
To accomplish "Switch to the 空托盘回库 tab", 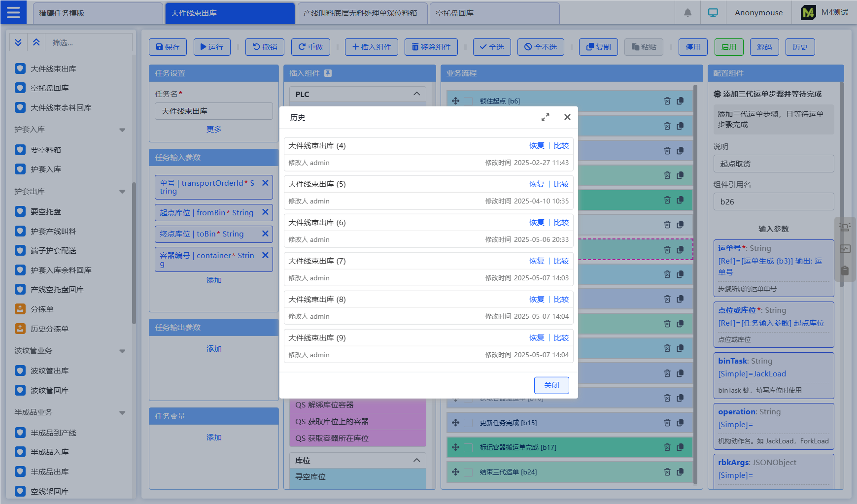I will coord(493,13).
